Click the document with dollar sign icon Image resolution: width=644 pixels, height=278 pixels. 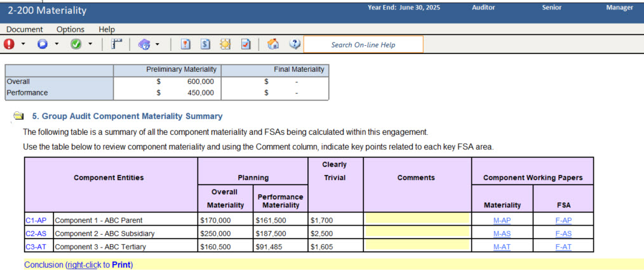[x=205, y=44]
